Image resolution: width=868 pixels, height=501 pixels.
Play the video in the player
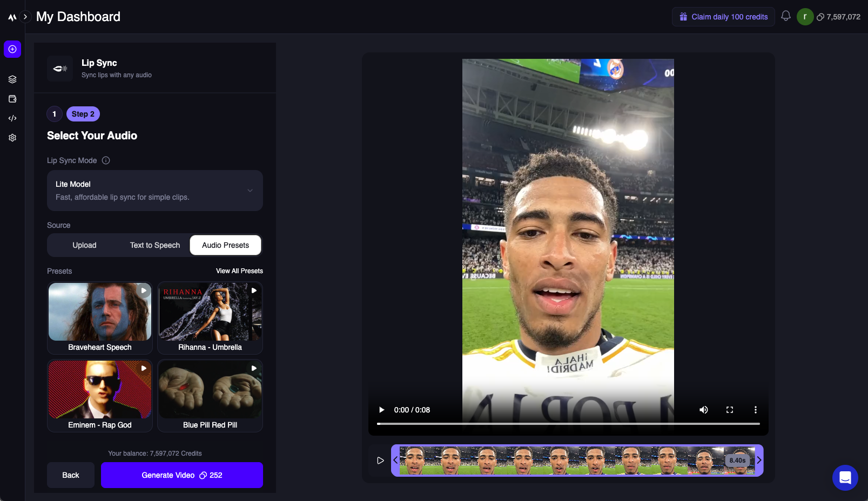point(381,410)
